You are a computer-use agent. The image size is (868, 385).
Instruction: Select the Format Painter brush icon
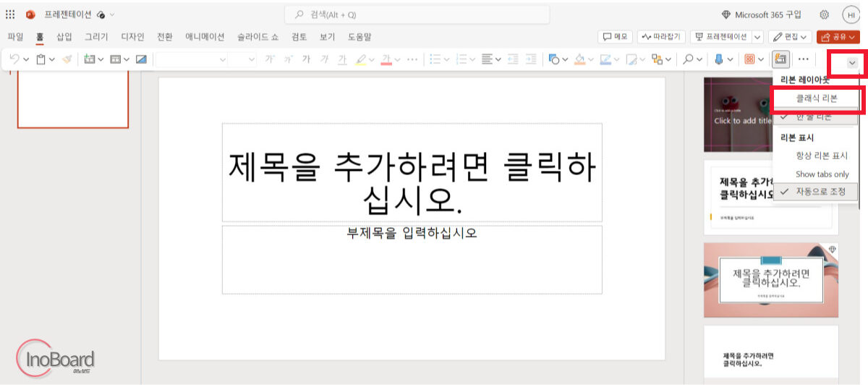click(x=67, y=59)
